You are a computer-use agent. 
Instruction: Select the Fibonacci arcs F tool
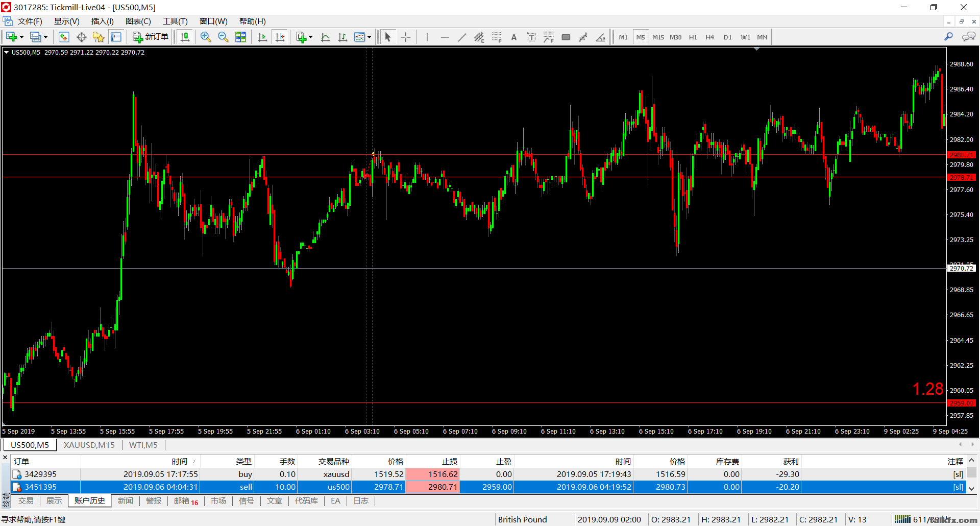point(549,37)
